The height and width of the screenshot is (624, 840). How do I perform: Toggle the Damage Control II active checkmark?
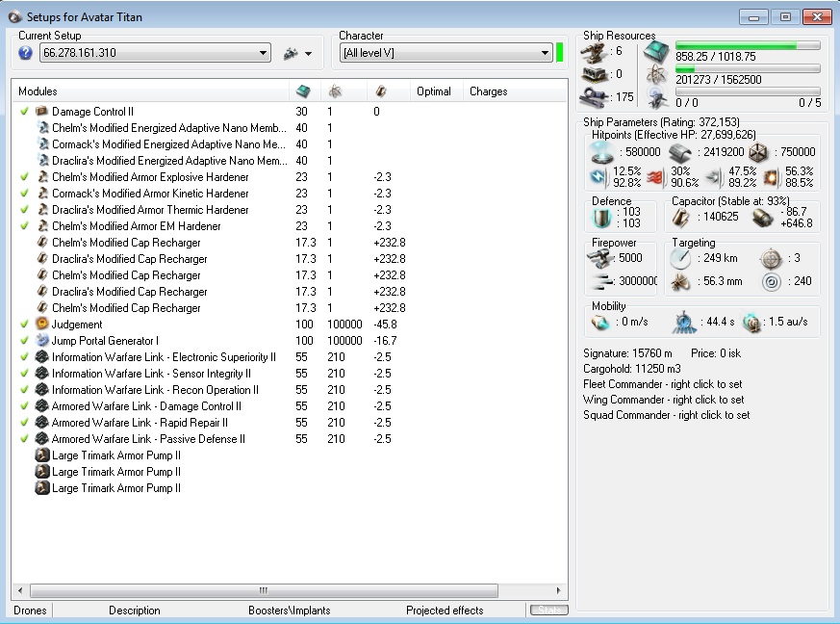24,112
